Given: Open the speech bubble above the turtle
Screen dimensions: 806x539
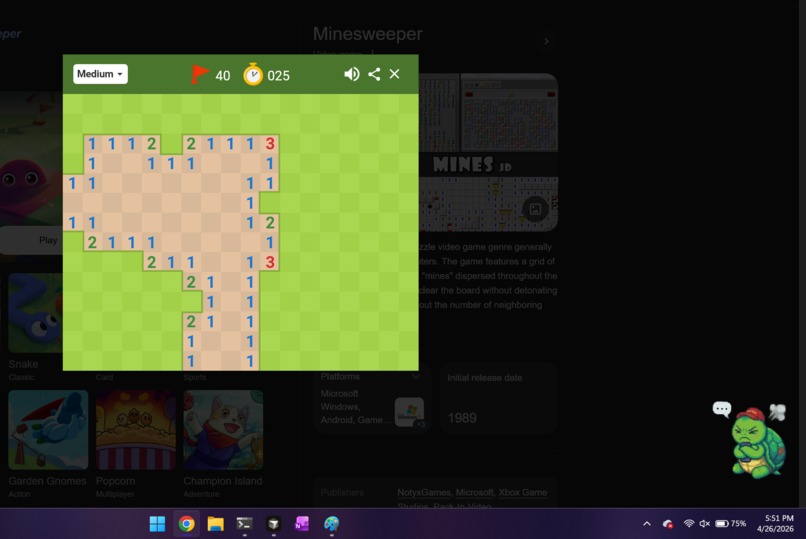Looking at the screenshot, I should (x=722, y=409).
